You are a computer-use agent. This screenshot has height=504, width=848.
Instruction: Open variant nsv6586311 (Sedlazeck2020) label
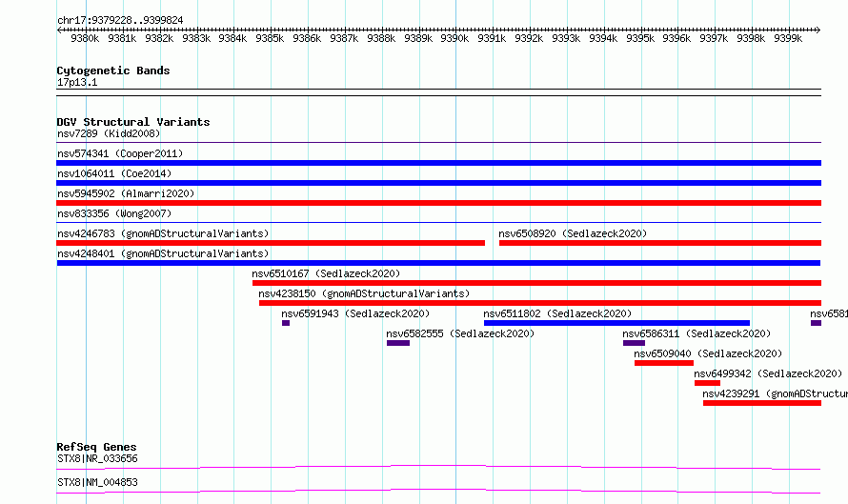tap(697, 333)
